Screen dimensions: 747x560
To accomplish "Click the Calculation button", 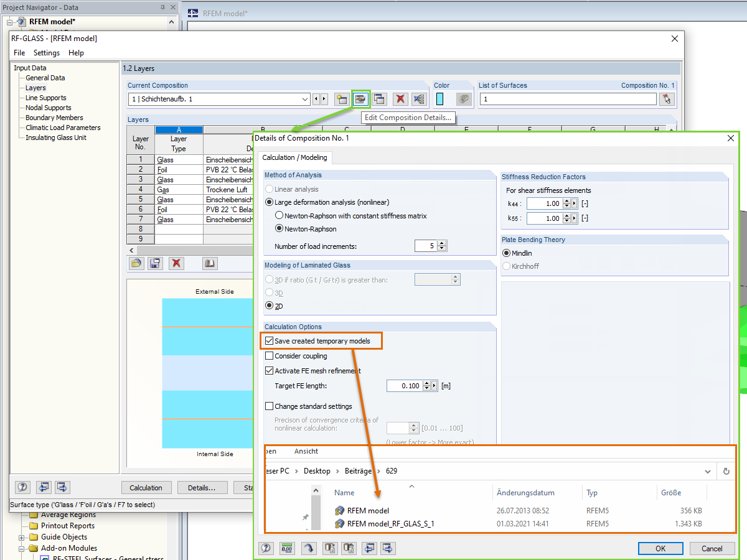I will click(x=146, y=487).
